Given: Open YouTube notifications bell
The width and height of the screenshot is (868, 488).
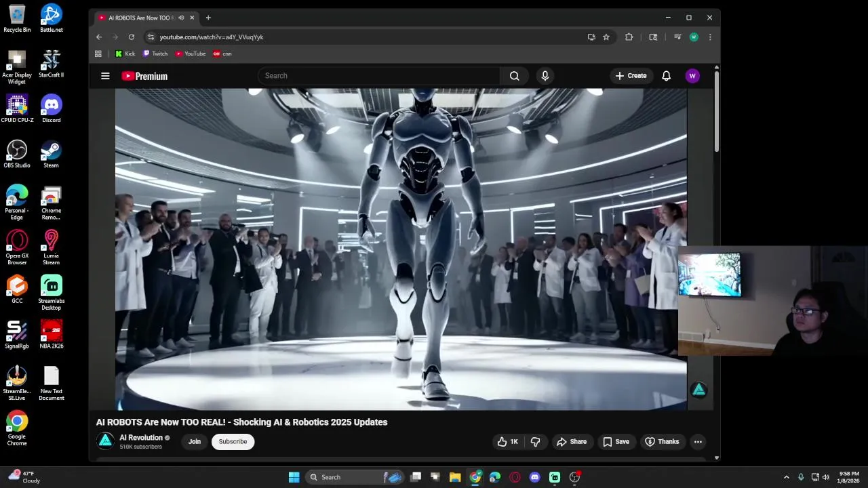Looking at the screenshot, I should [666, 76].
